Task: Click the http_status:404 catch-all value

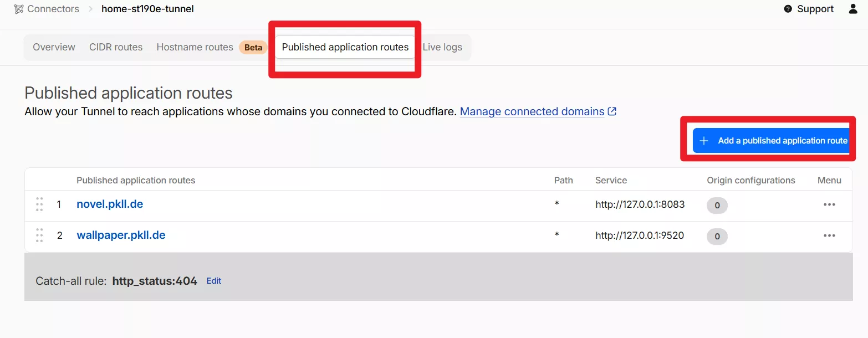Action: pos(155,281)
